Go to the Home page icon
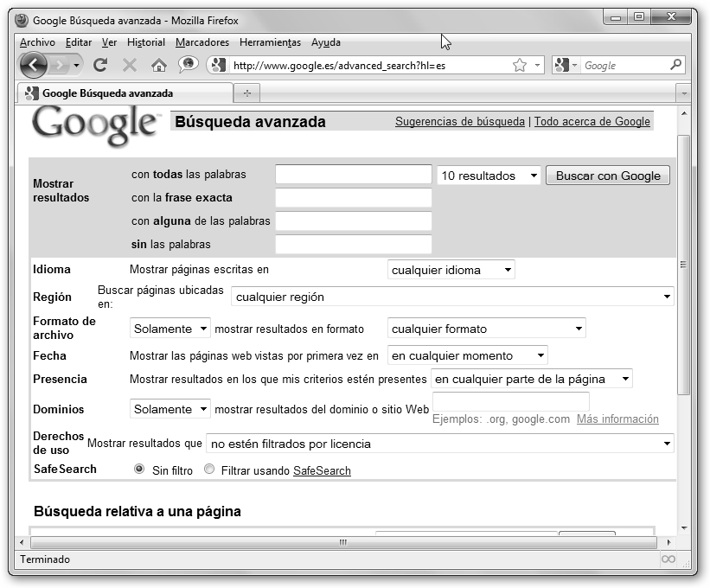Viewport: 710px width, 588px height. (x=158, y=65)
